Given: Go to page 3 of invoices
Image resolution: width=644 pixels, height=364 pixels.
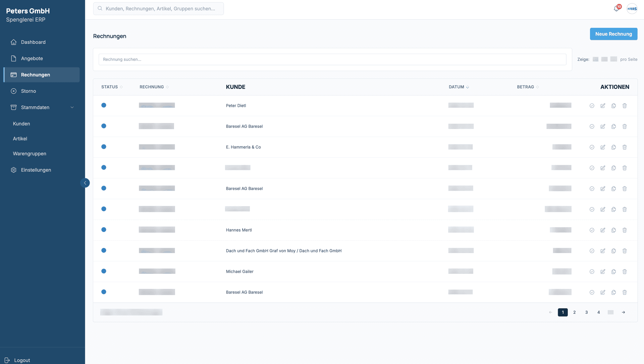Looking at the screenshot, I should click(x=587, y=312).
